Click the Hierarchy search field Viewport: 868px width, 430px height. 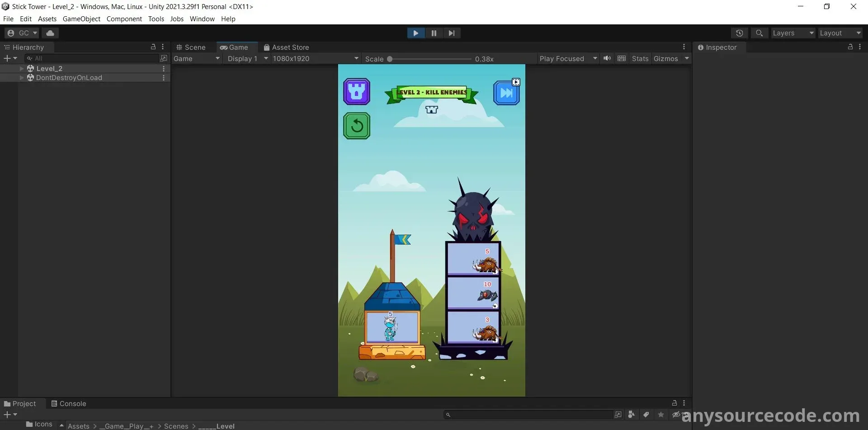click(x=95, y=58)
